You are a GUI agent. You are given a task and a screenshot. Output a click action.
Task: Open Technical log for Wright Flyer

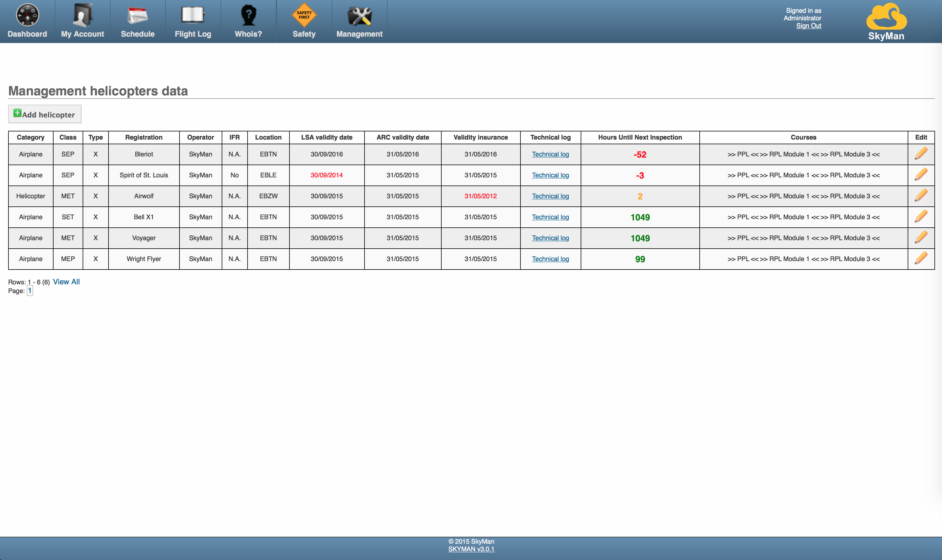point(550,259)
